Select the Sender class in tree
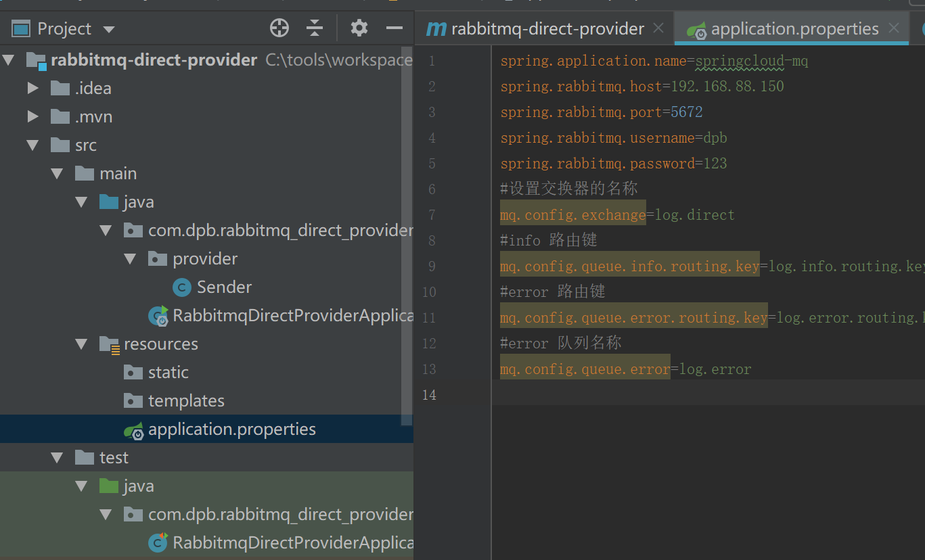 (x=225, y=287)
